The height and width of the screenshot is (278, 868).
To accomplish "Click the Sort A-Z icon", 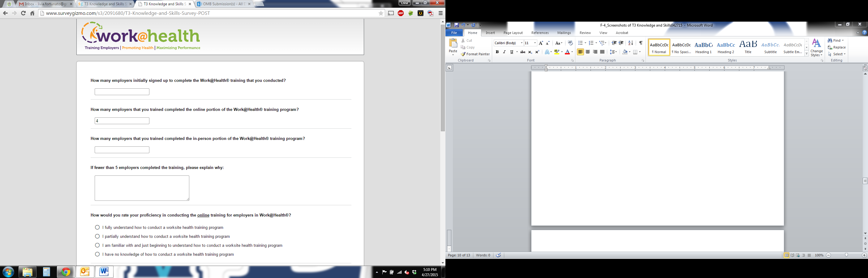I will point(630,43).
